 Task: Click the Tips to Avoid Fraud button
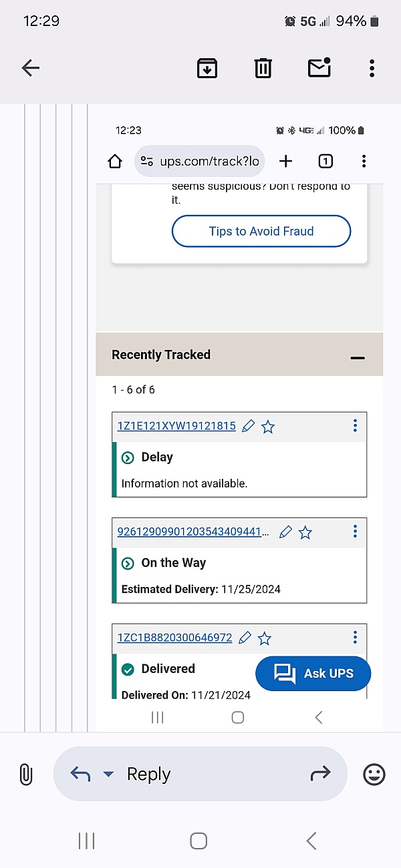click(261, 232)
